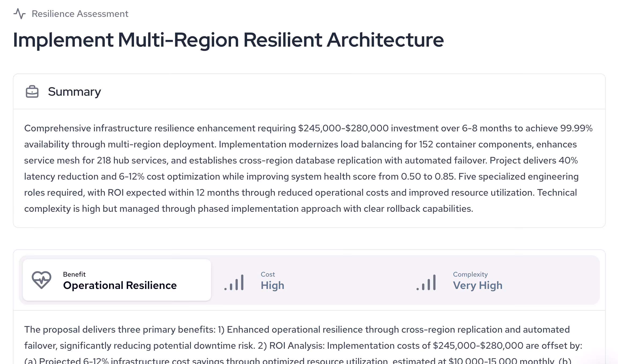Click the small 'Complexity' caption label
Screen dimensions: 618x364
(x=470, y=274)
